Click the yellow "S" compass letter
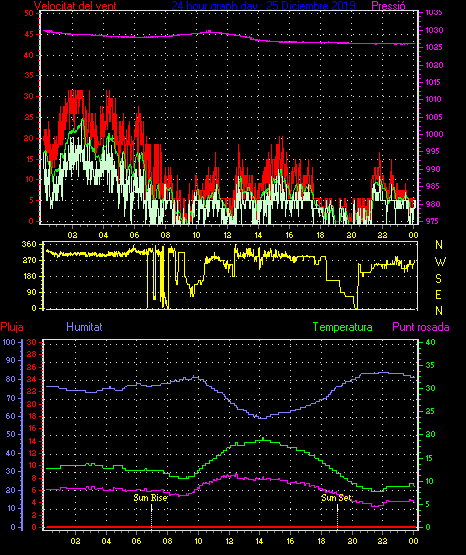Viewport: 466px width, 555px height. [x=438, y=279]
